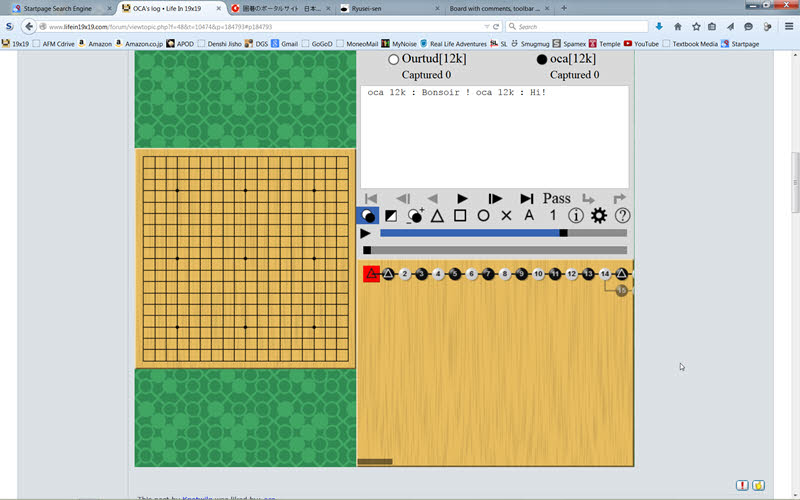
Task: Jump to the last move
Action: pyautogui.click(x=527, y=198)
